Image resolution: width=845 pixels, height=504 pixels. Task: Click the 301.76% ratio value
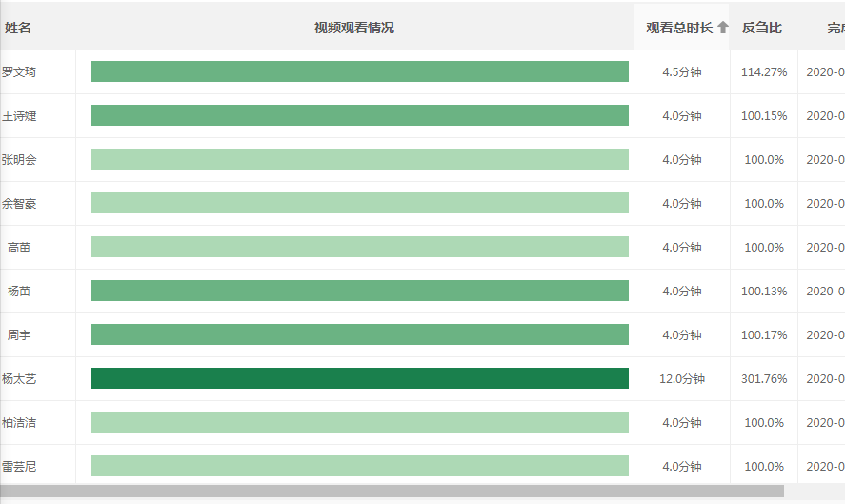(764, 378)
